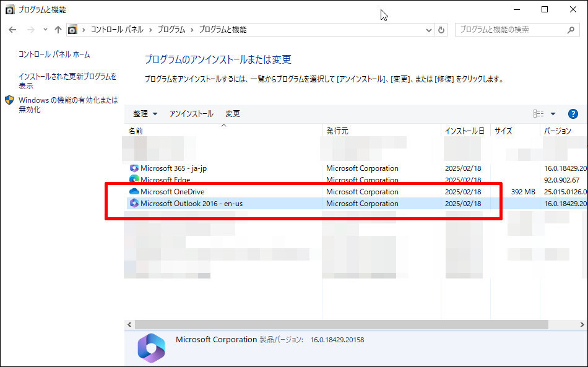Click Microsoft Corporation in the details pane
588x367 pixels.
pyautogui.click(x=217, y=340)
